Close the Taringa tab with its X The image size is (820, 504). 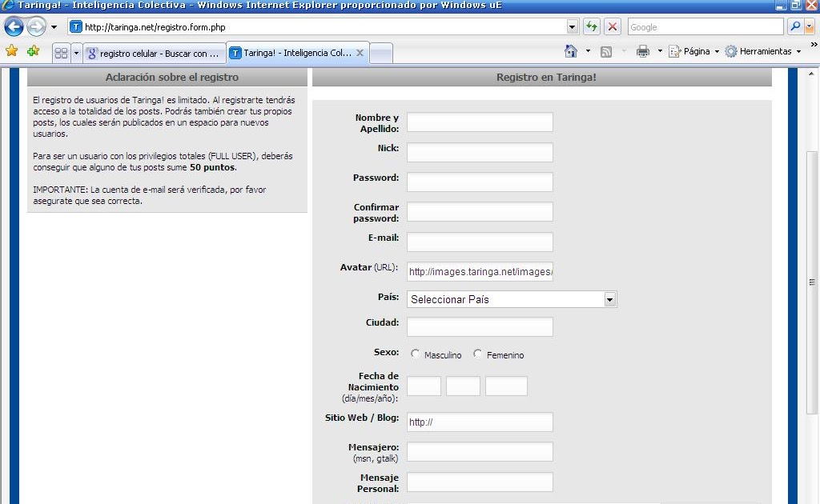click(360, 53)
